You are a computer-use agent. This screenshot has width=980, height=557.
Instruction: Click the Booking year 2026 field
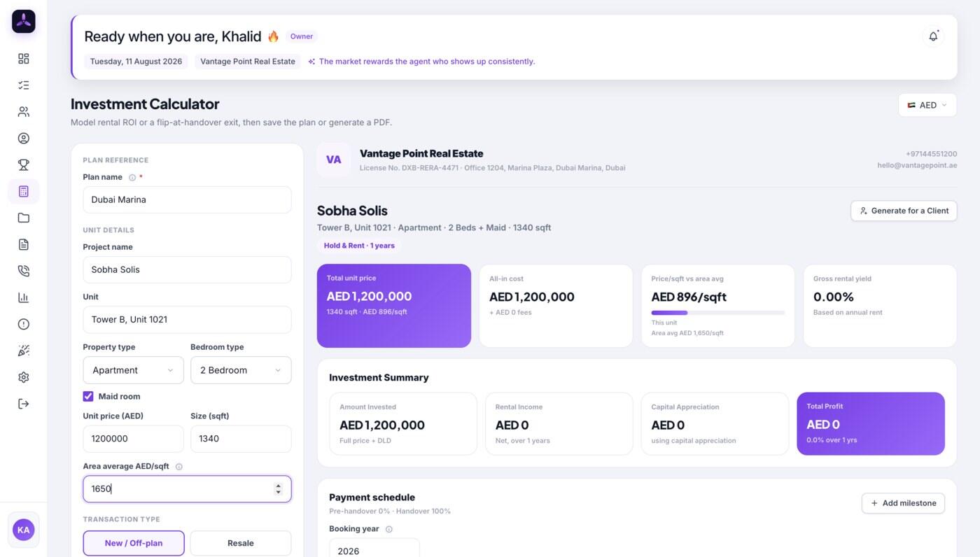coord(374,547)
